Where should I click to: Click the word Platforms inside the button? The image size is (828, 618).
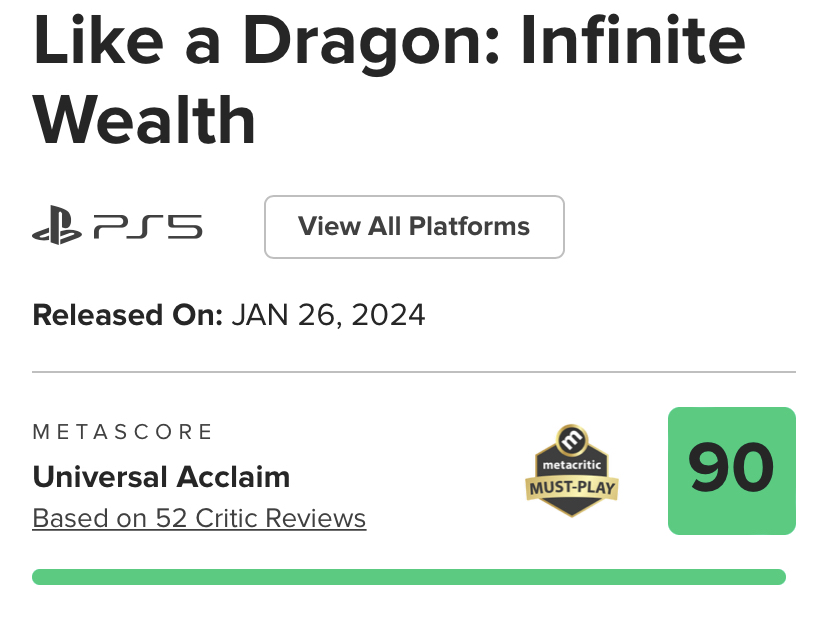pos(469,227)
